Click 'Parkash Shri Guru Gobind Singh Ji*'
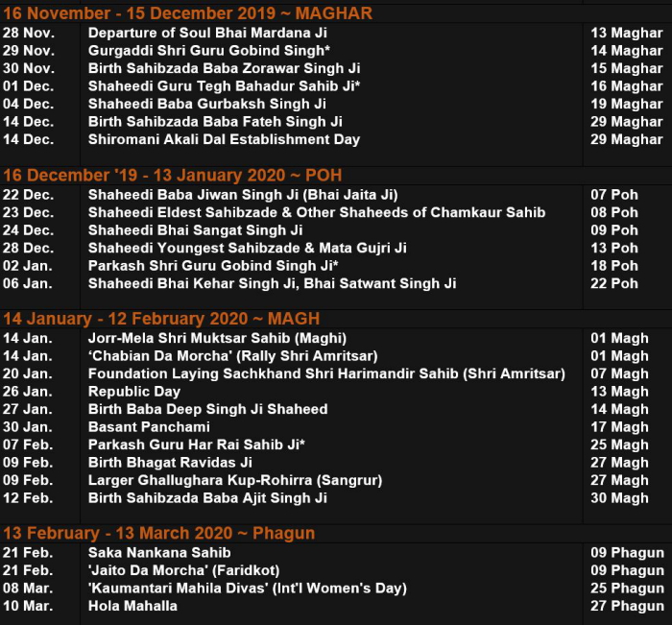Screen dimensions: 672x625 click(213, 266)
